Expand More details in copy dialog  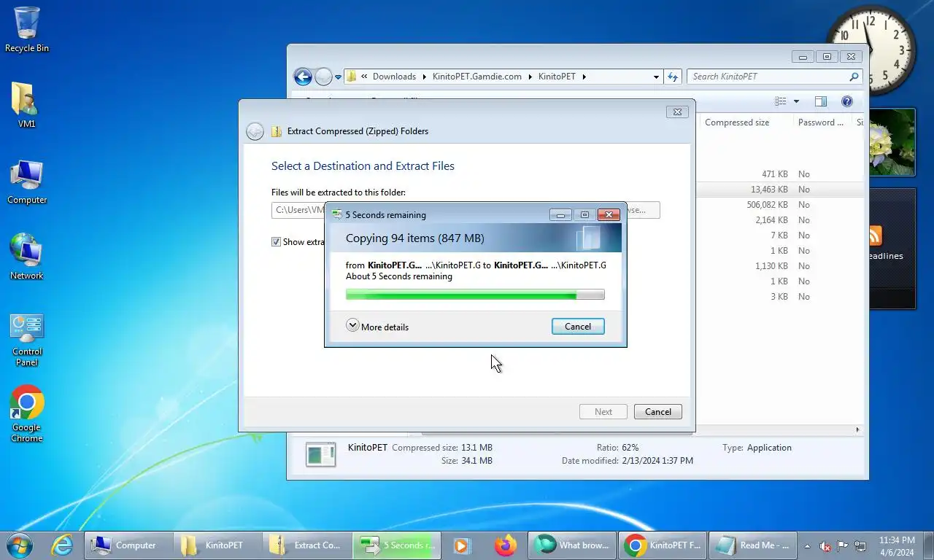click(377, 327)
